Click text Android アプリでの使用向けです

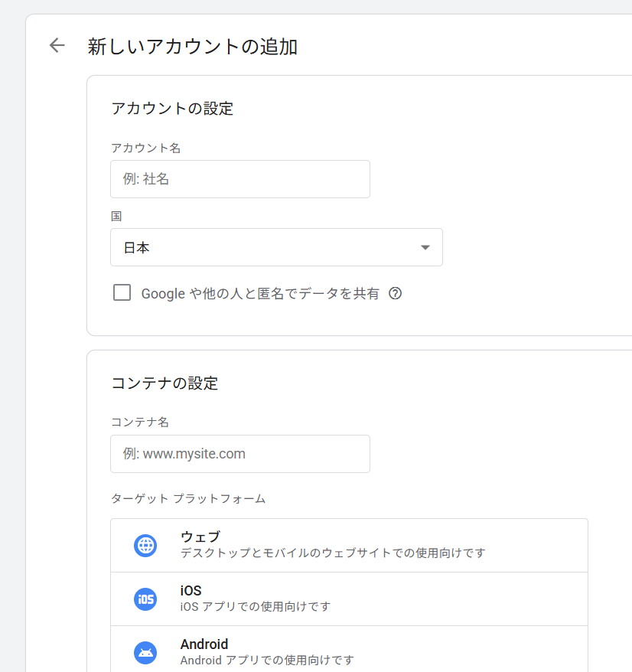coord(267,660)
